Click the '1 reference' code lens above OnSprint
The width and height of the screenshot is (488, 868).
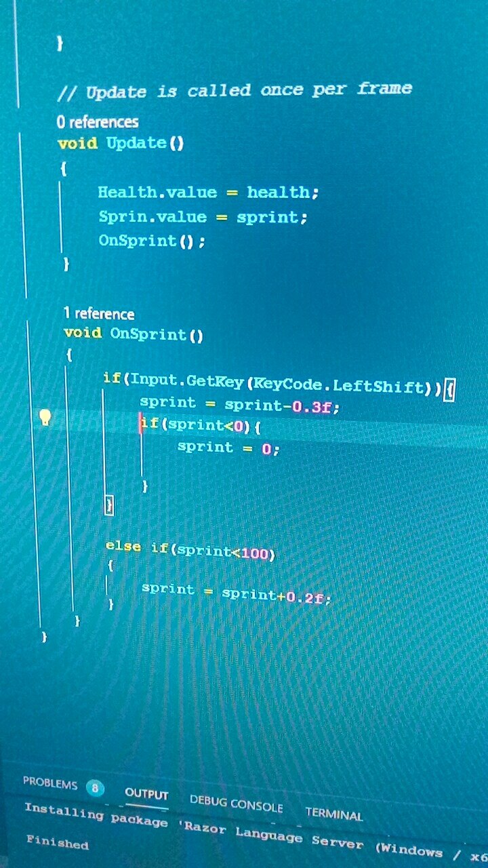pyautogui.click(x=99, y=313)
